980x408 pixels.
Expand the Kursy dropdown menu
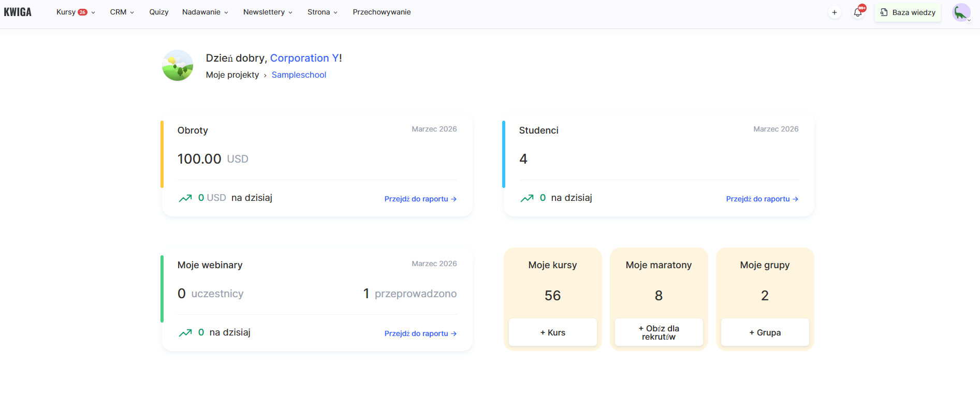tap(75, 12)
